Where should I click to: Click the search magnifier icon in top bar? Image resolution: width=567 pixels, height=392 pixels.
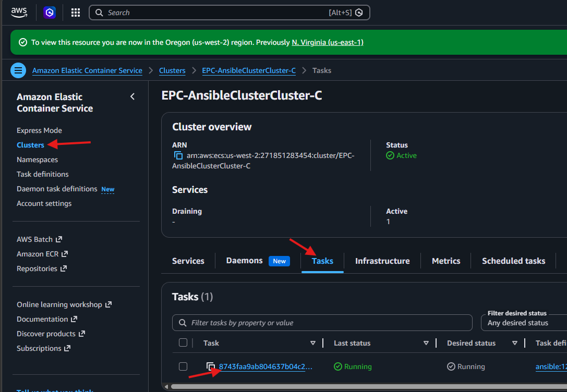(x=99, y=13)
